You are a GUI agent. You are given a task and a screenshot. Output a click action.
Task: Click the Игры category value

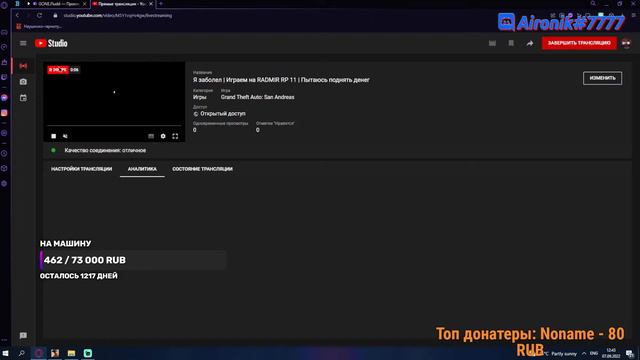click(x=200, y=97)
